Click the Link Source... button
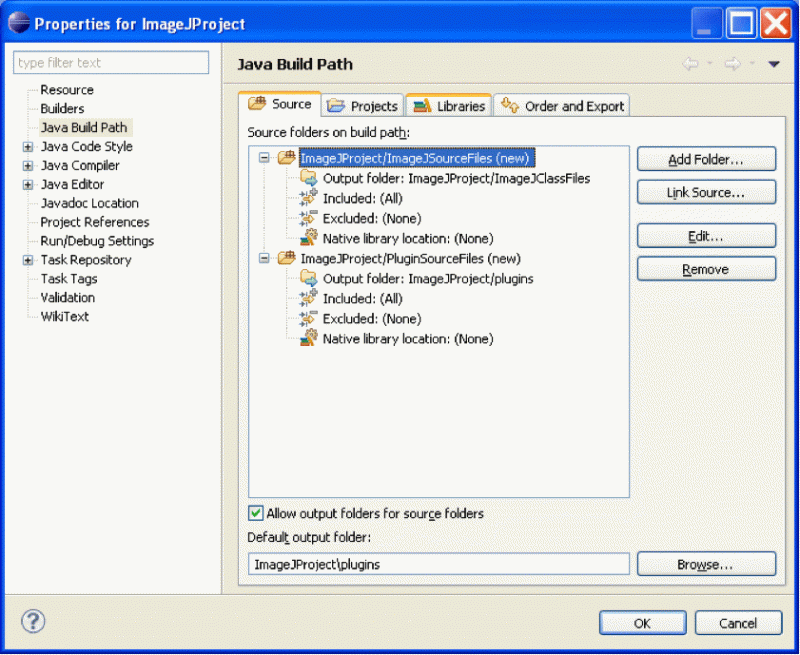The width and height of the screenshot is (800, 655). (706, 192)
